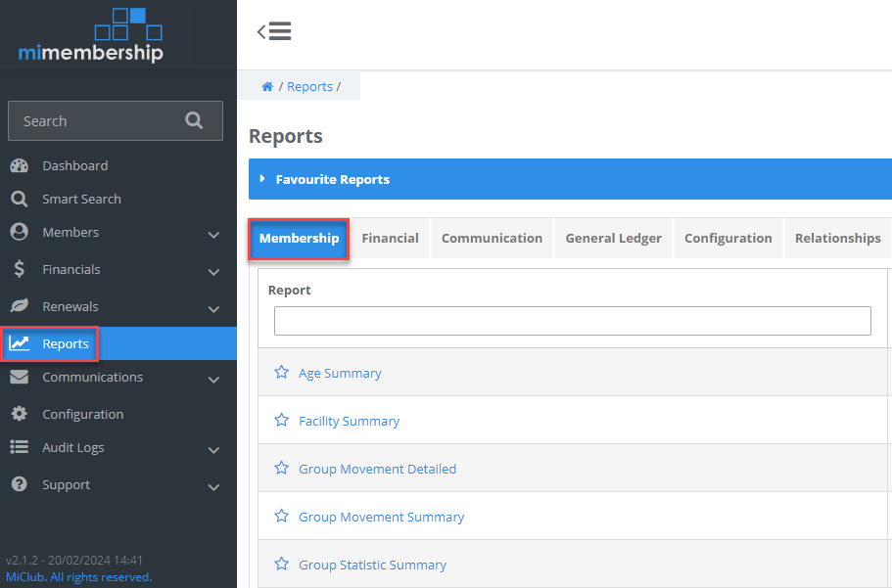The height and width of the screenshot is (588, 892).
Task: Click the Smart Search magnifier icon
Action: (x=19, y=199)
